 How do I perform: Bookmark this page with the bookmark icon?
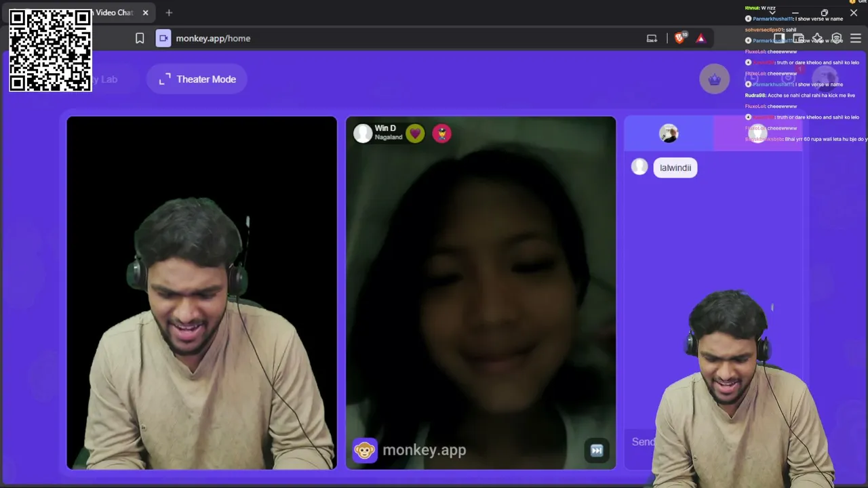(x=140, y=39)
